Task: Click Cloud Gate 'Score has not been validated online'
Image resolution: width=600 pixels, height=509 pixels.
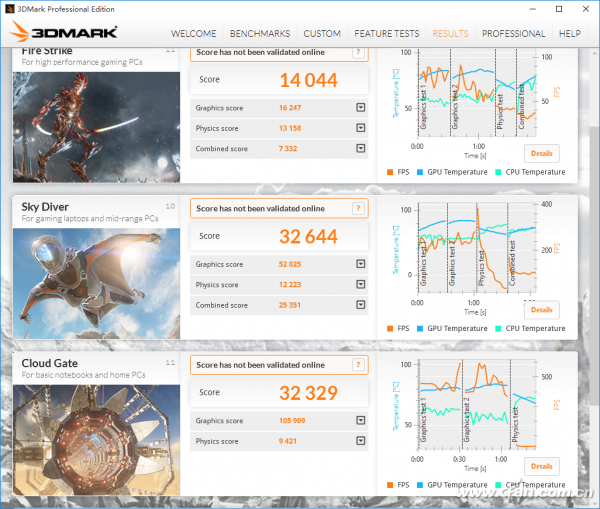Action: coord(261,365)
